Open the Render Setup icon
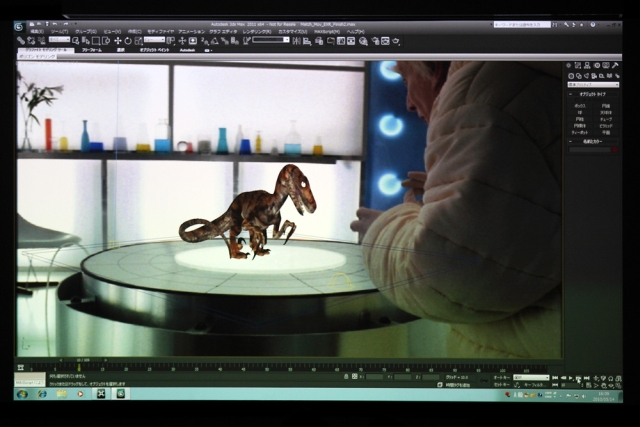The width and height of the screenshot is (640, 427). [375, 41]
